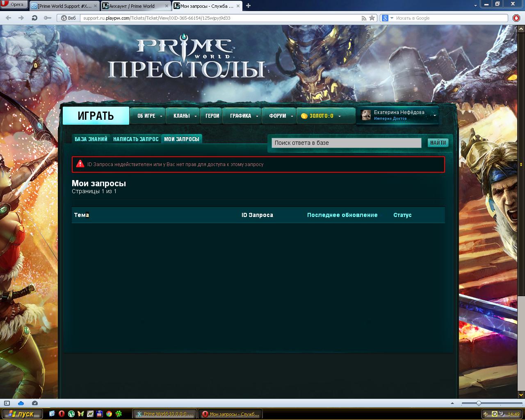Expand the ЗОЛОТО dropdown arrow

tap(340, 116)
